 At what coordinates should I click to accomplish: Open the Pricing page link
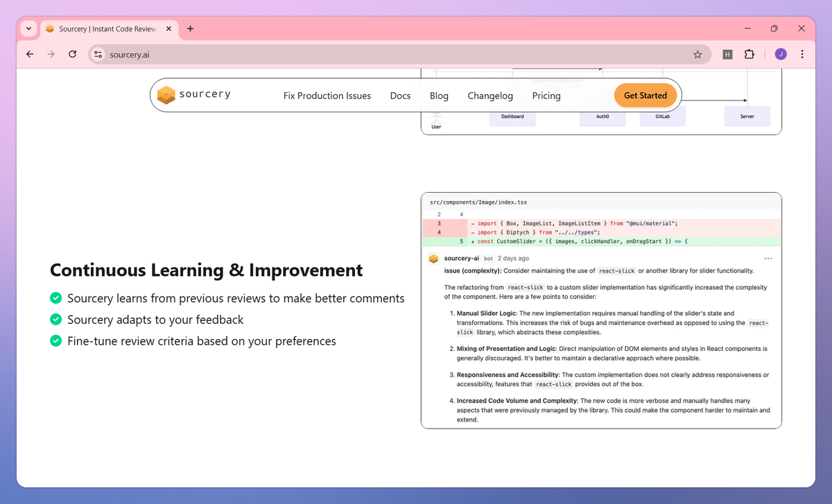pos(546,96)
